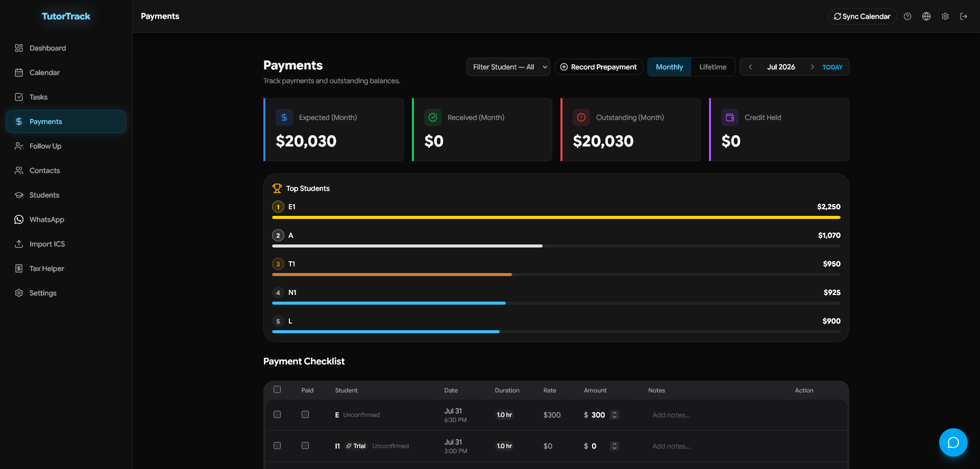Click the Unconfirmed status for student E
The height and width of the screenshot is (469, 980).
click(361, 415)
